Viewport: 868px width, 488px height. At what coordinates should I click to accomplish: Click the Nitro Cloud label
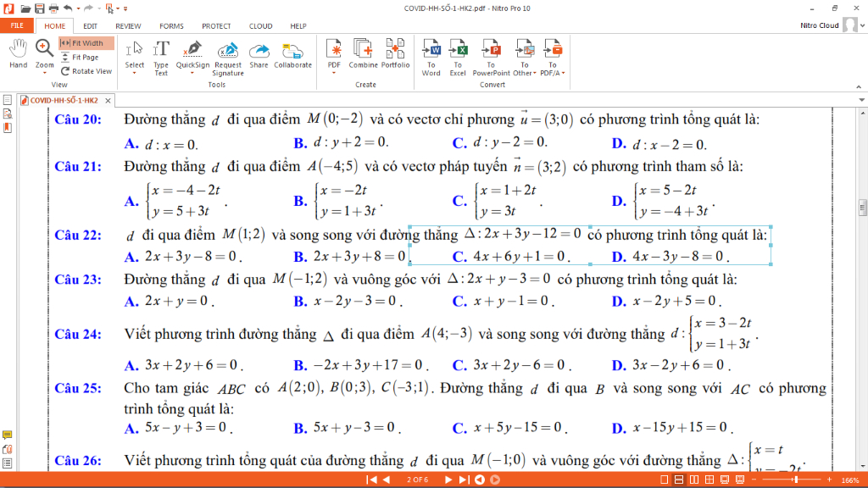tap(820, 25)
